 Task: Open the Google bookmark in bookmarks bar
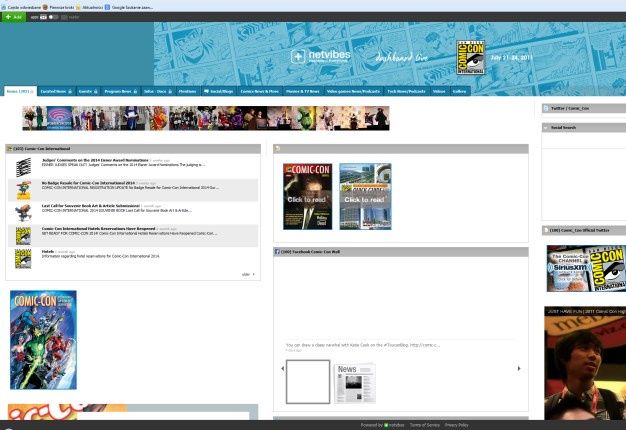click(x=129, y=7)
